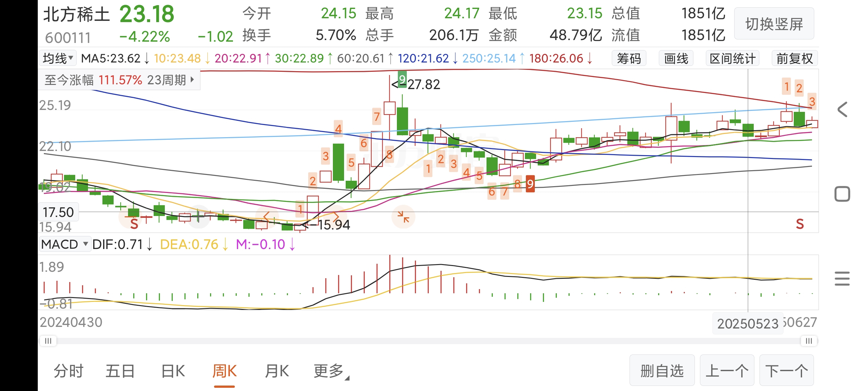The width and height of the screenshot is (868, 391).
Task: Click the chart shrink arrows icon
Action: (403, 217)
